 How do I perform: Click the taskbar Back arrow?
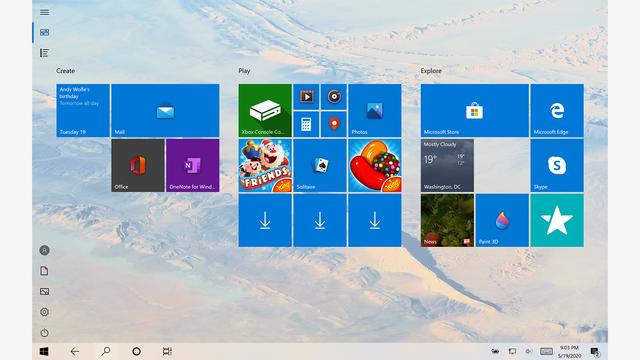pos(75,351)
